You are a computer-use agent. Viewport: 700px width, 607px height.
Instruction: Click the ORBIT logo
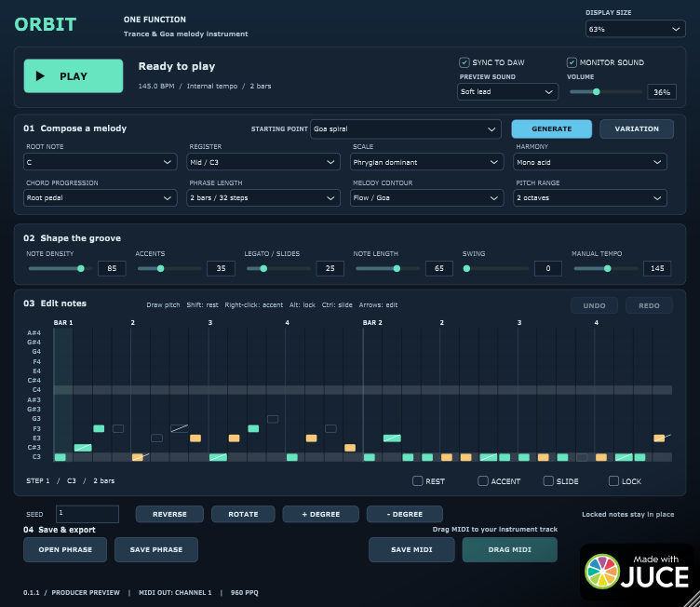pos(45,24)
